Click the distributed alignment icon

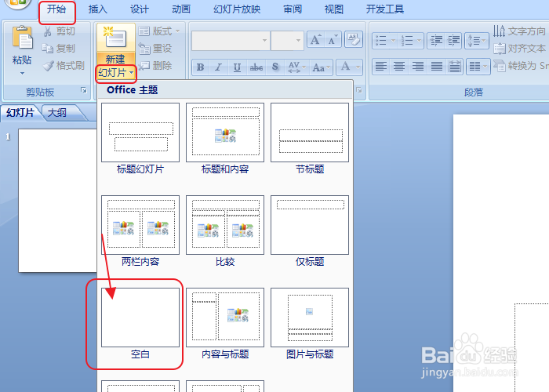454,66
